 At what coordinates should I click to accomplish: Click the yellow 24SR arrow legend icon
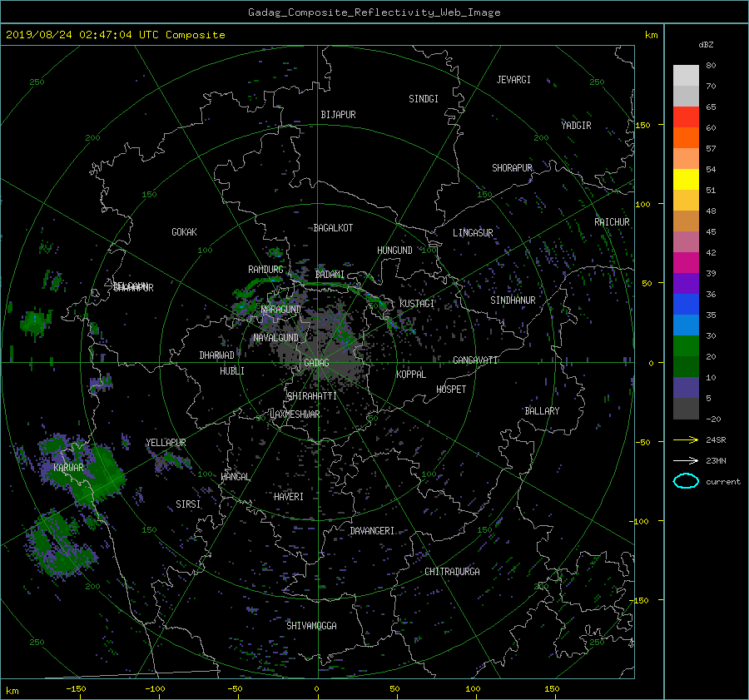click(686, 439)
